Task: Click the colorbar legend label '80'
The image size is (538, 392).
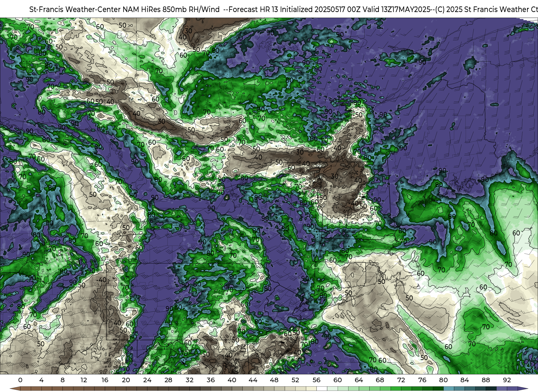Action: [x=443, y=380]
